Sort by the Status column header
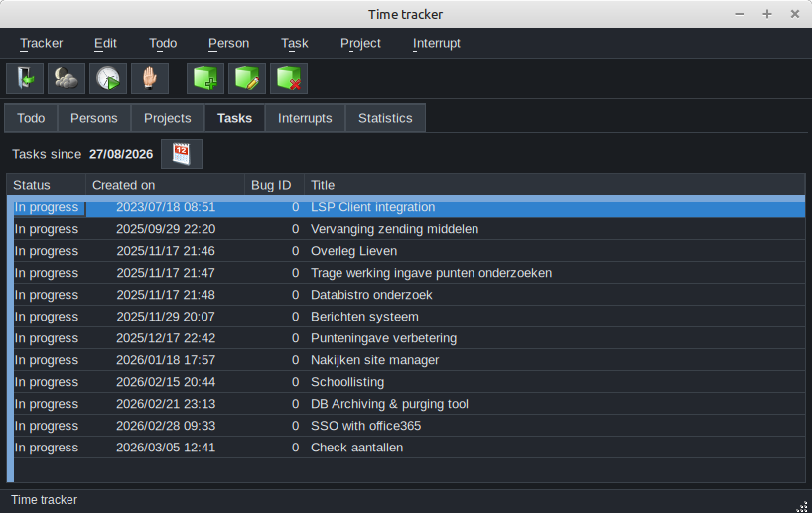 click(46, 185)
